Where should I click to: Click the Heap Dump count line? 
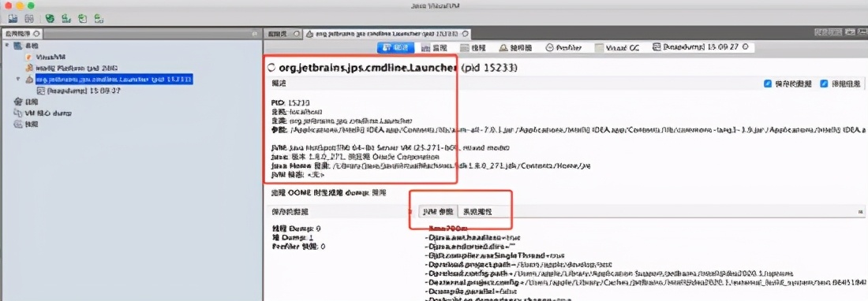(292, 237)
